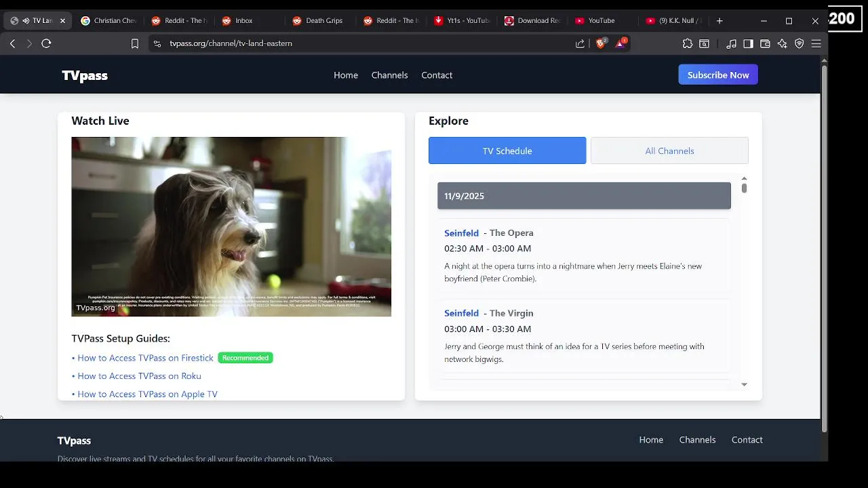Click the green Recommended badge

click(245, 358)
